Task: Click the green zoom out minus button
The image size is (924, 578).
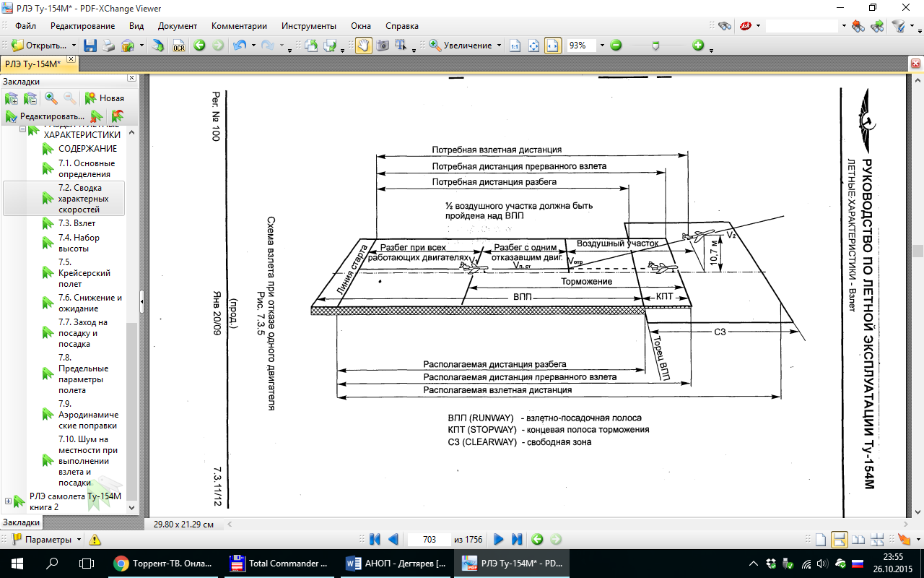Action: pos(616,46)
